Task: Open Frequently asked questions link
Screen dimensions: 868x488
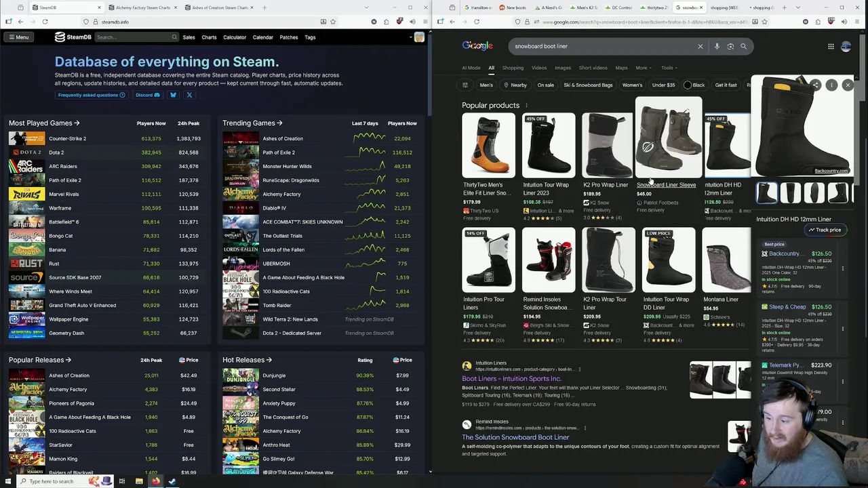Action: coord(92,95)
